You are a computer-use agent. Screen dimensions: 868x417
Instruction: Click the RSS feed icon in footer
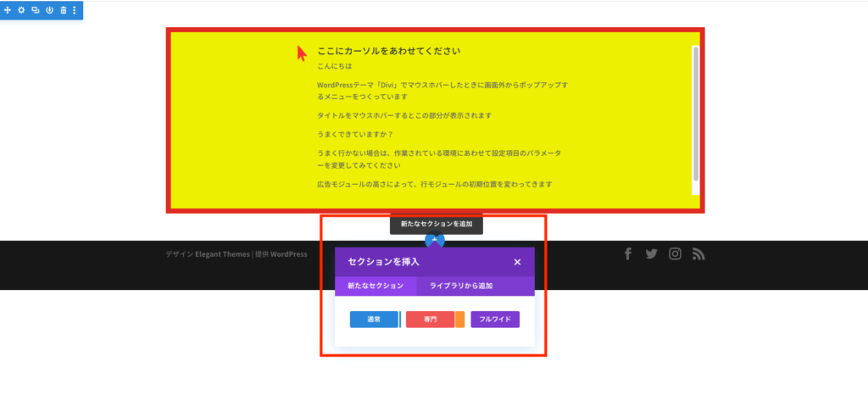pyautogui.click(x=698, y=253)
